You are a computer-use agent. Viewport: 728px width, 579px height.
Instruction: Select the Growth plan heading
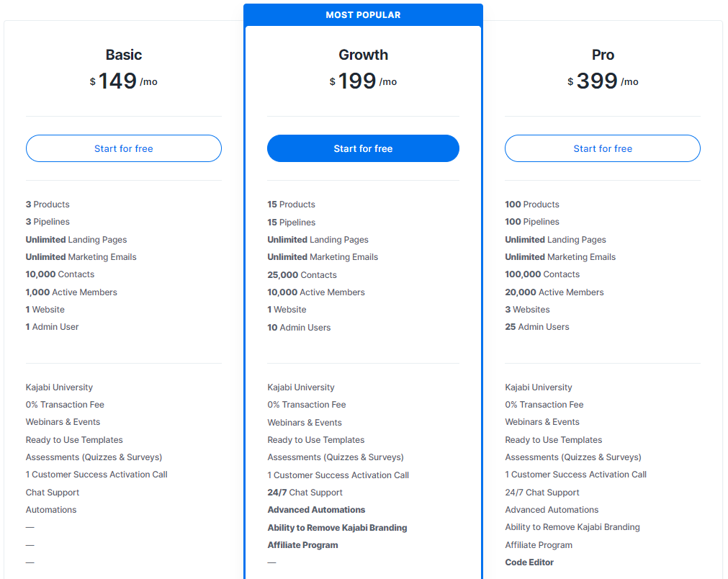(x=363, y=55)
